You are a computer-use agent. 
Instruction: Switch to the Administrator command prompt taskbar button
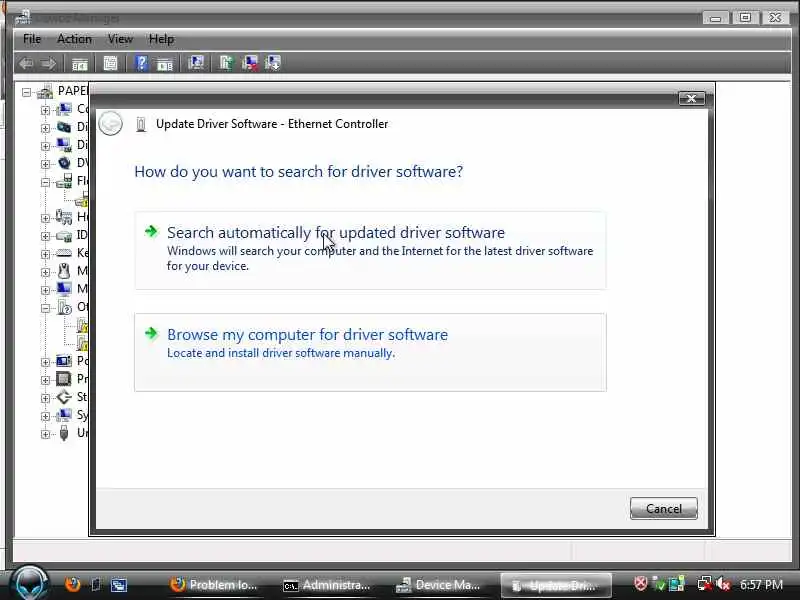(x=327, y=585)
